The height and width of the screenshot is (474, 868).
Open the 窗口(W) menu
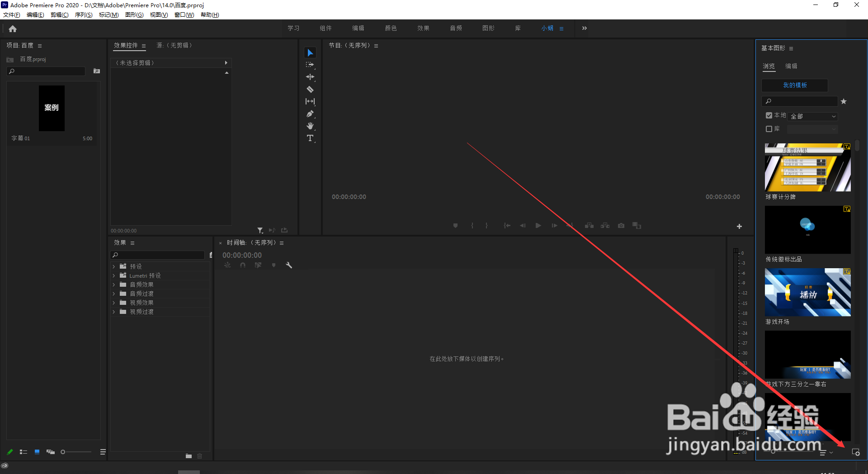[184, 15]
